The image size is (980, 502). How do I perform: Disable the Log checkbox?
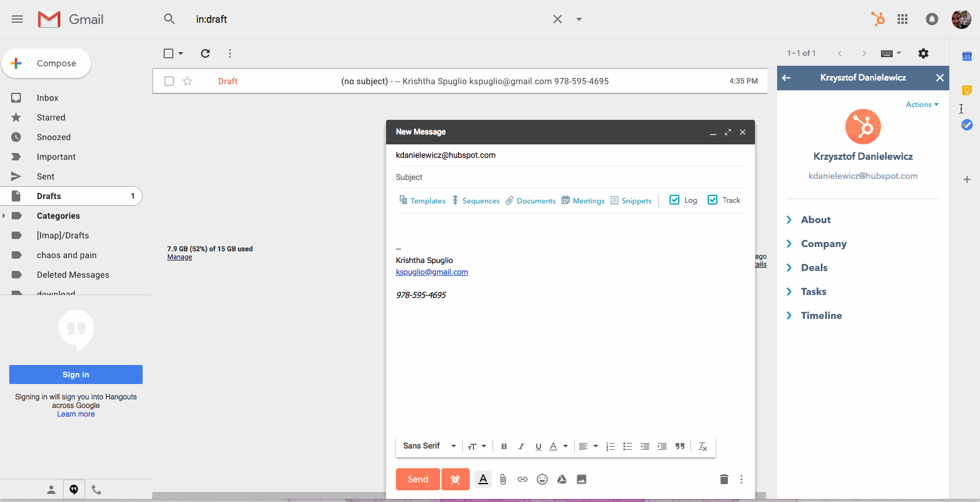click(x=674, y=200)
